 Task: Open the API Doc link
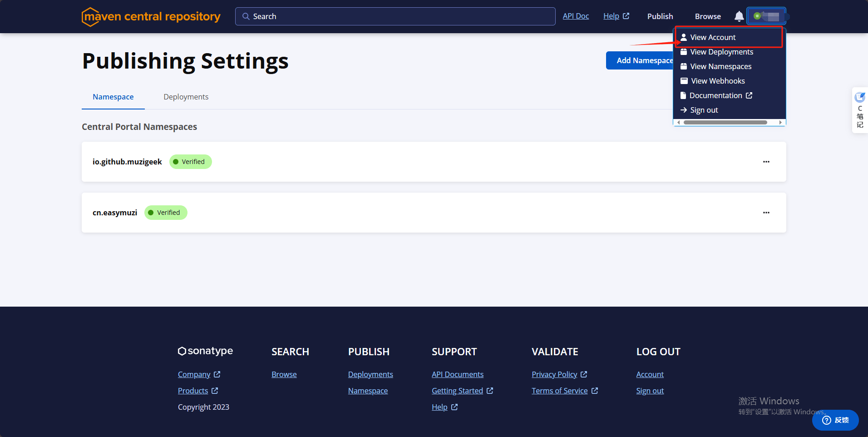(x=576, y=16)
